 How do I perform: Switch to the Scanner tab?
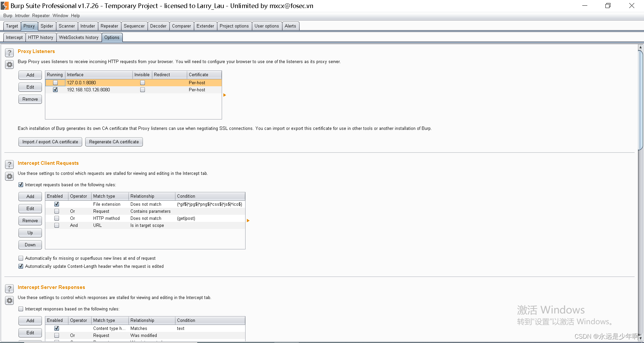coord(67,26)
